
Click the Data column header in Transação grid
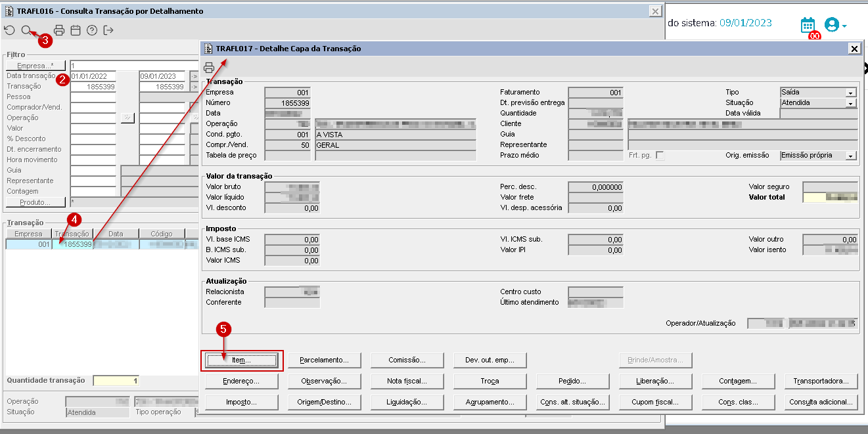coord(116,234)
